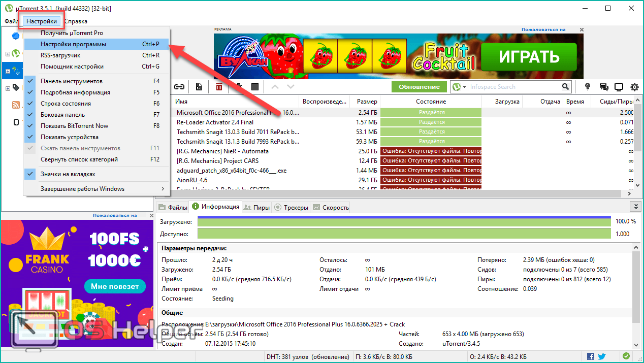Click the Infospace Search input field
This screenshot has height=363, width=644.
tap(513, 87)
